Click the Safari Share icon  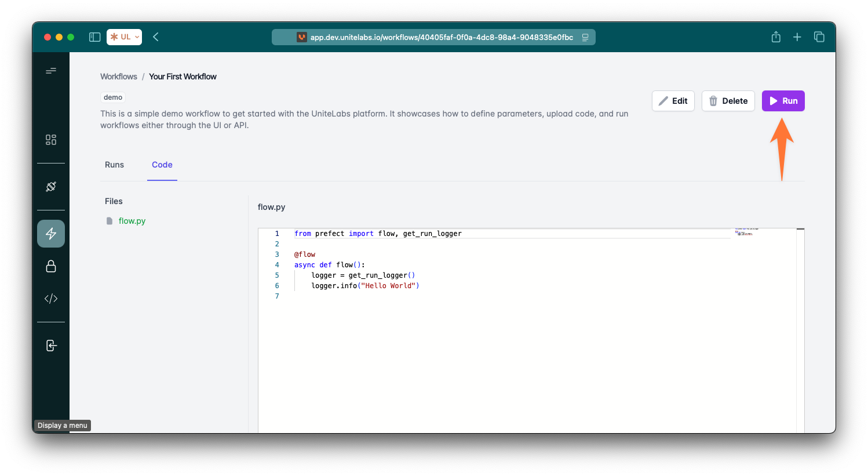(776, 37)
